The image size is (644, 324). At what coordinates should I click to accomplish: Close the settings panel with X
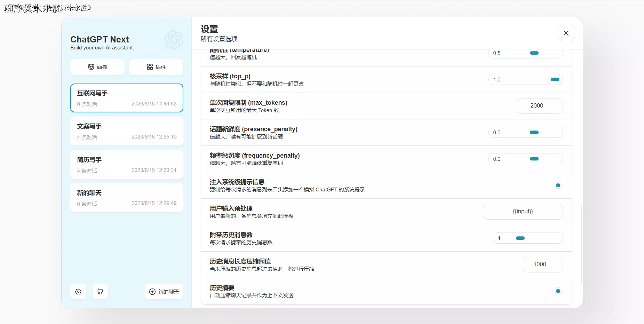pyautogui.click(x=566, y=33)
